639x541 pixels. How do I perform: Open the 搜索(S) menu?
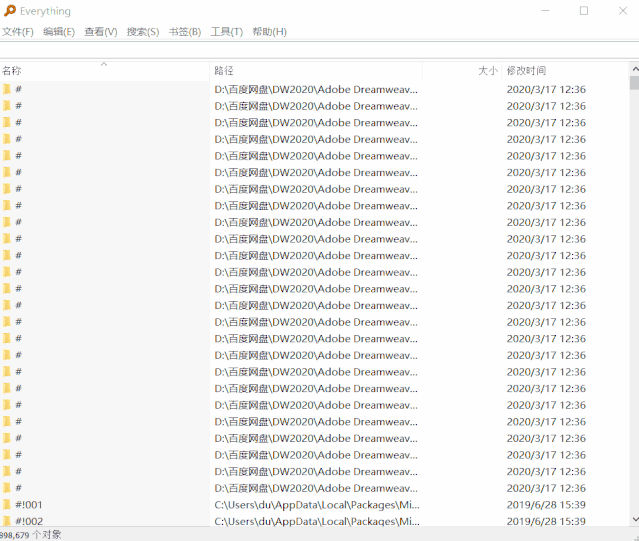(x=143, y=32)
